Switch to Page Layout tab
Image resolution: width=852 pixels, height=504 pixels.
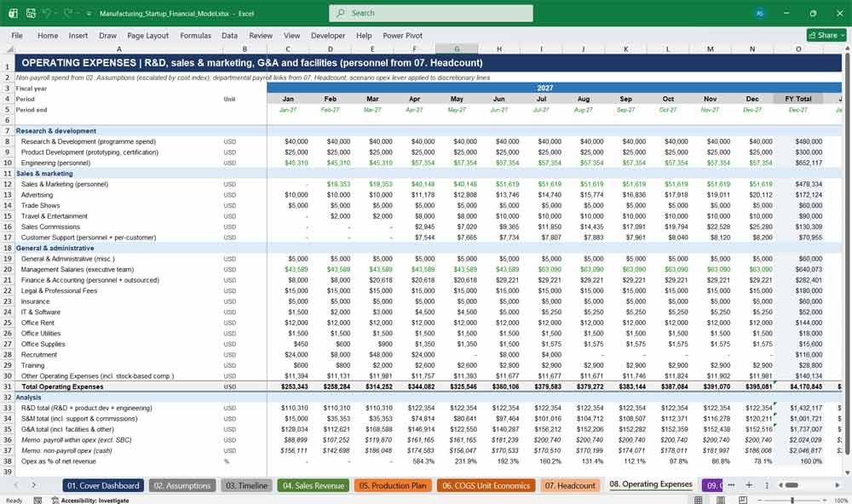coord(147,35)
